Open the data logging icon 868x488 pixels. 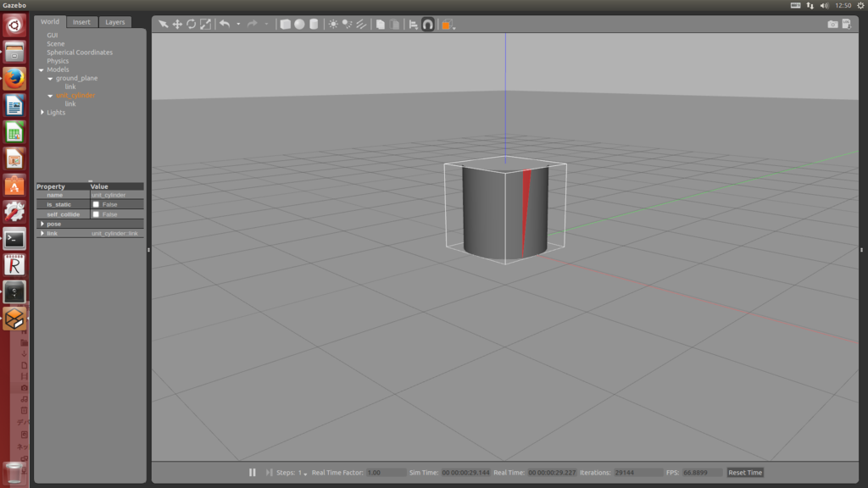847,24
